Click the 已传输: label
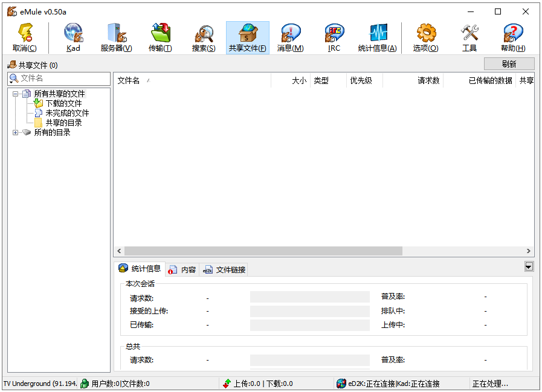This screenshot has width=542, height=392. [142, 325]
